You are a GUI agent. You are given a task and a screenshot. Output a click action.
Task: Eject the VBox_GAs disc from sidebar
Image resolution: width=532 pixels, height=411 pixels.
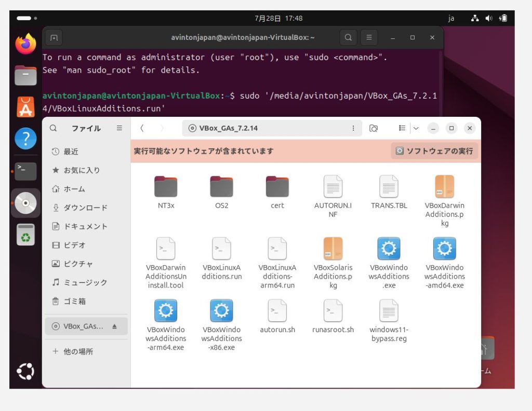(x=115, y=326)
